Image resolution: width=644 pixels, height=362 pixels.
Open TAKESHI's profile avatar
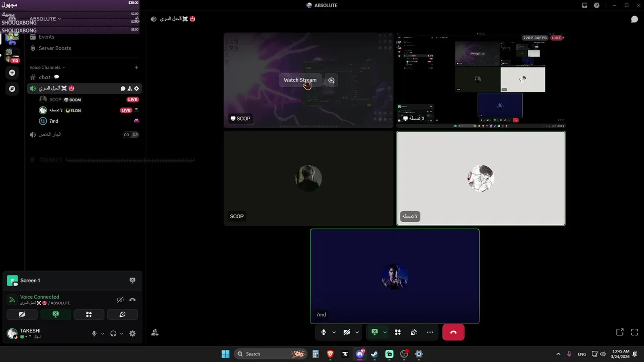click(x=12, y=333)
